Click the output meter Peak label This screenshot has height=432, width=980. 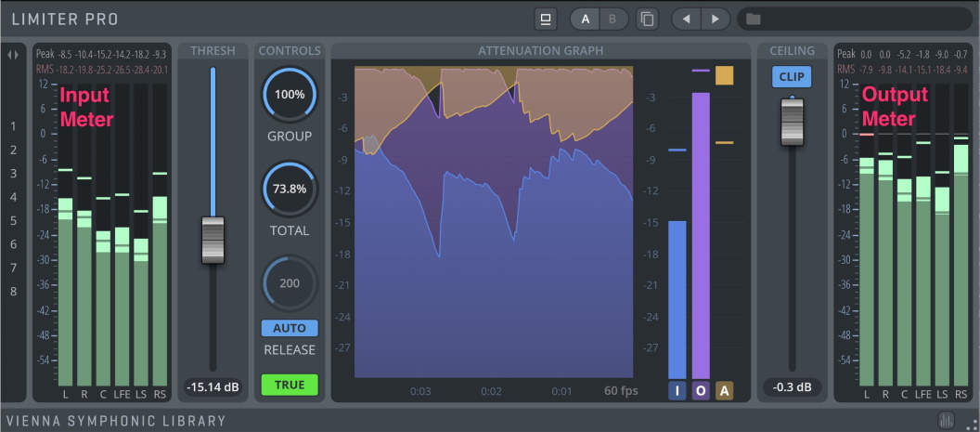tap(845, 55)
